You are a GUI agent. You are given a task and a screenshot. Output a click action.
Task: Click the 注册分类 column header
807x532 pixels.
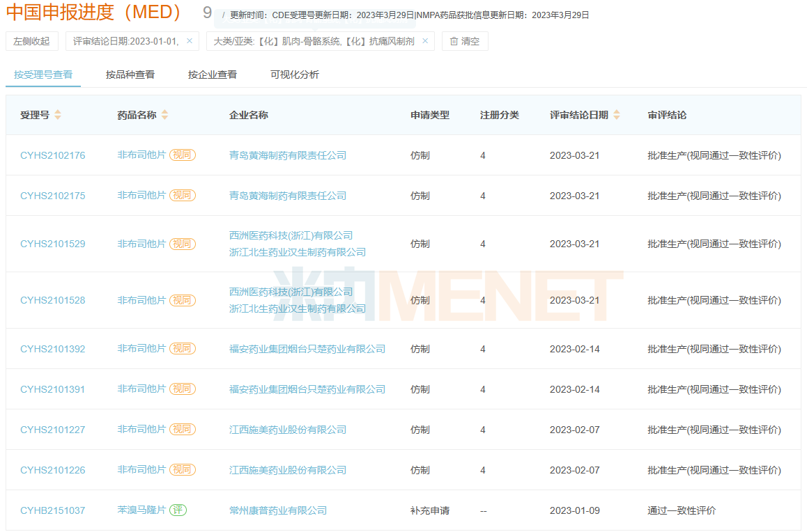[x=499, y=115]
